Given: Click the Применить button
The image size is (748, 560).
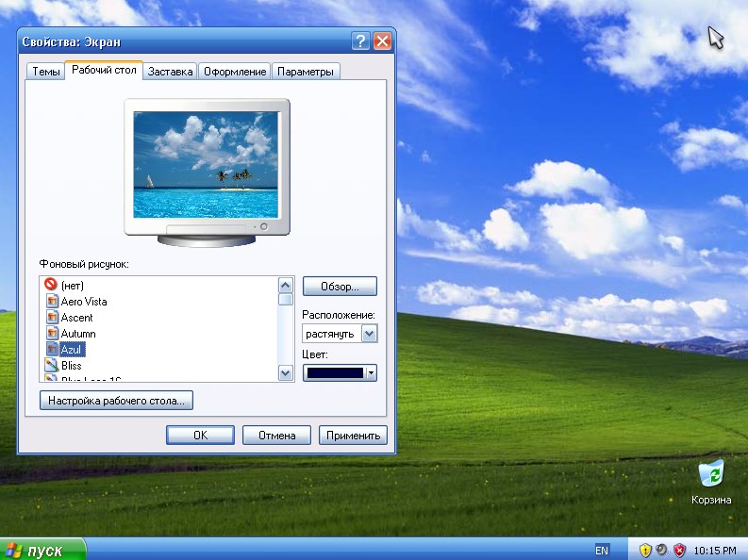Looking at the screenshot, I should [x=353, y=436].
